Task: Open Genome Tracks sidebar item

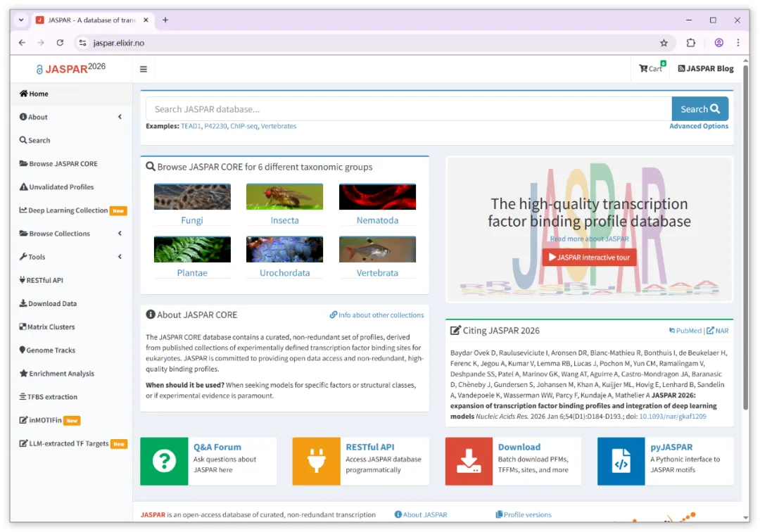Action: [47, 350]
